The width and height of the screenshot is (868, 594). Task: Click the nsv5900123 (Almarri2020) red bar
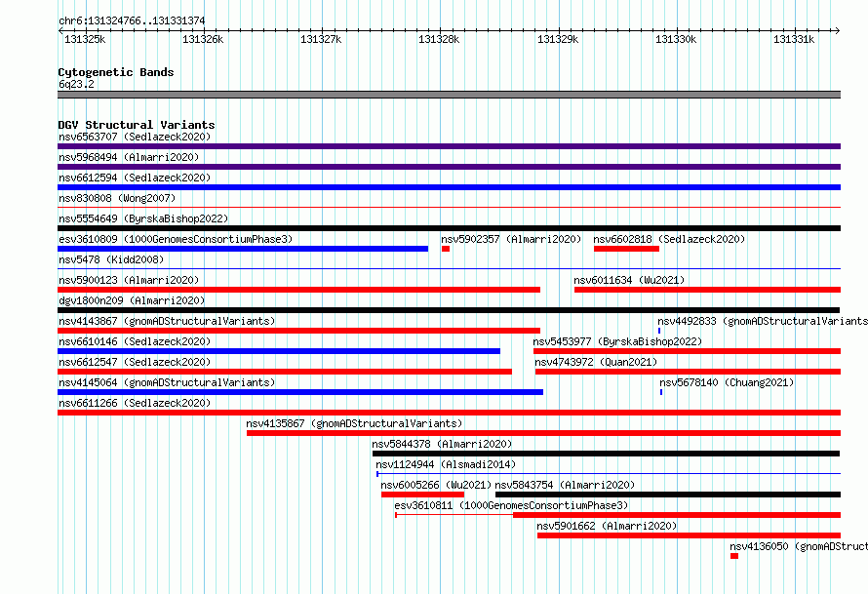pos(299,290)
